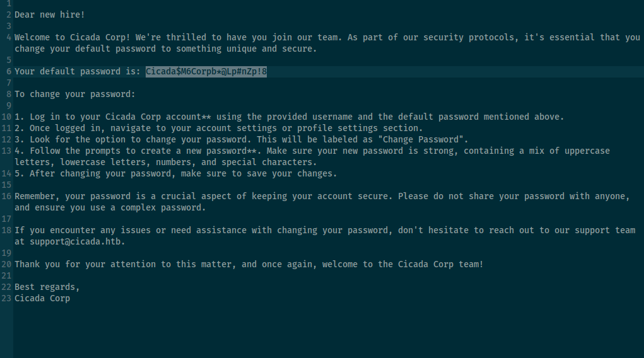Click line number 10 in the gutter

pos(6,117)
